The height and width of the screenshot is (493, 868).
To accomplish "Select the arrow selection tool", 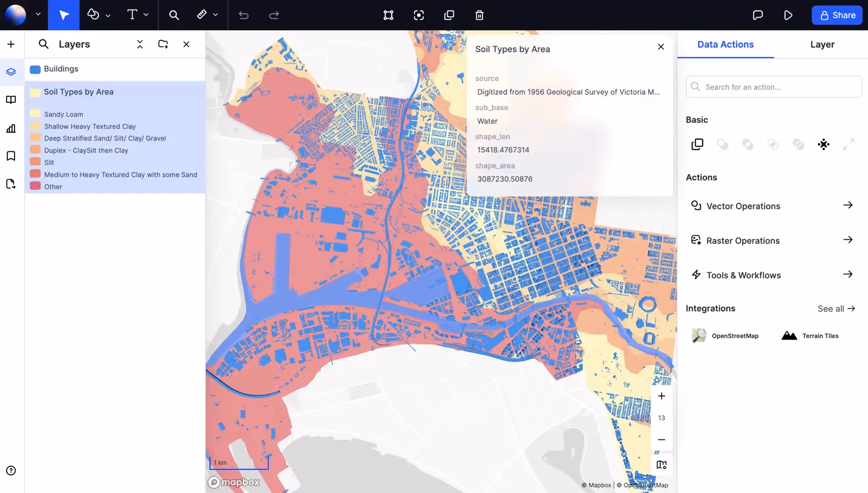I will tap(63, 15).
